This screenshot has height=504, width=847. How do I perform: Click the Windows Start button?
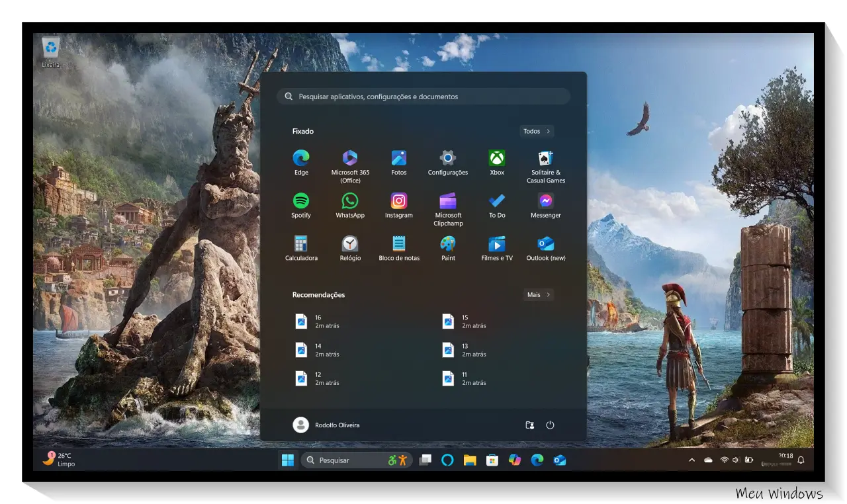click(x=288, y=460)
